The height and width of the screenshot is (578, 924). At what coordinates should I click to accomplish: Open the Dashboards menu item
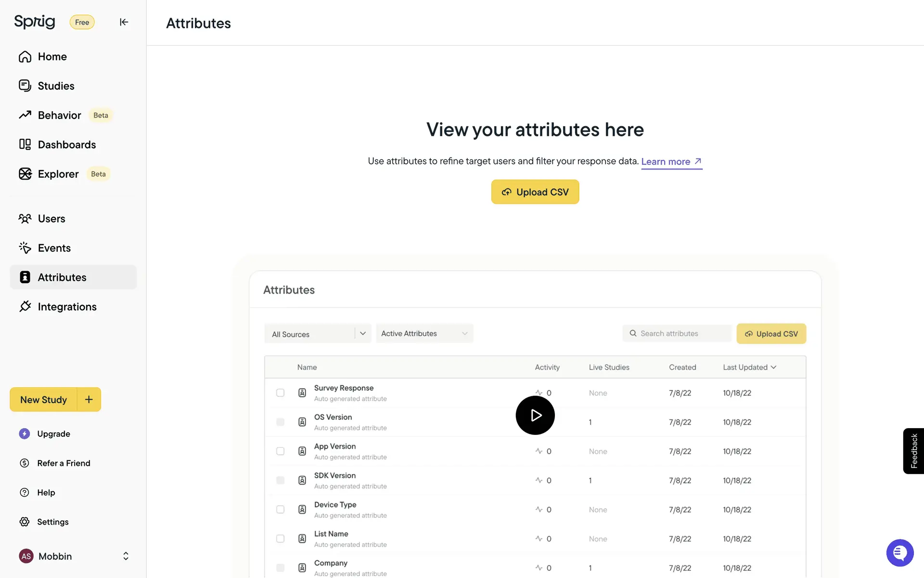(x=66, y=144)
